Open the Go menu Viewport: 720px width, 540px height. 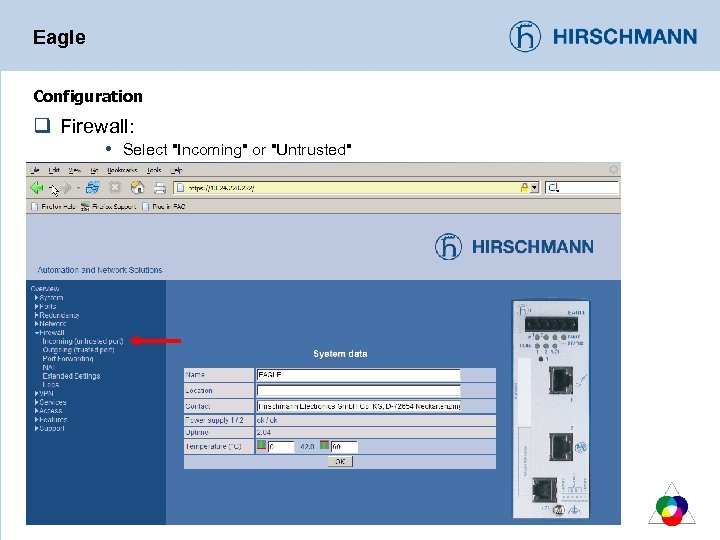coord(94,170)
